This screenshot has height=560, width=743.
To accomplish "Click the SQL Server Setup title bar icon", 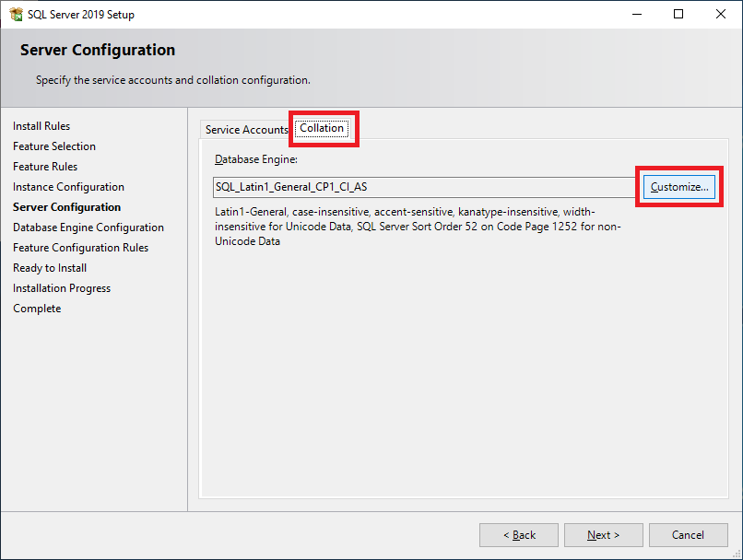I will coord(16,15).
